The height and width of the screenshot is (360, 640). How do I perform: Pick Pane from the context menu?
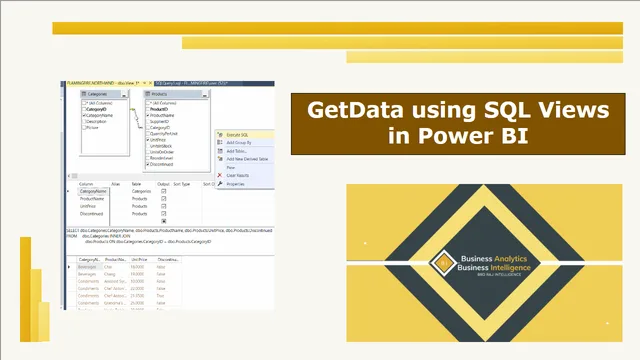tap(245, 167)
